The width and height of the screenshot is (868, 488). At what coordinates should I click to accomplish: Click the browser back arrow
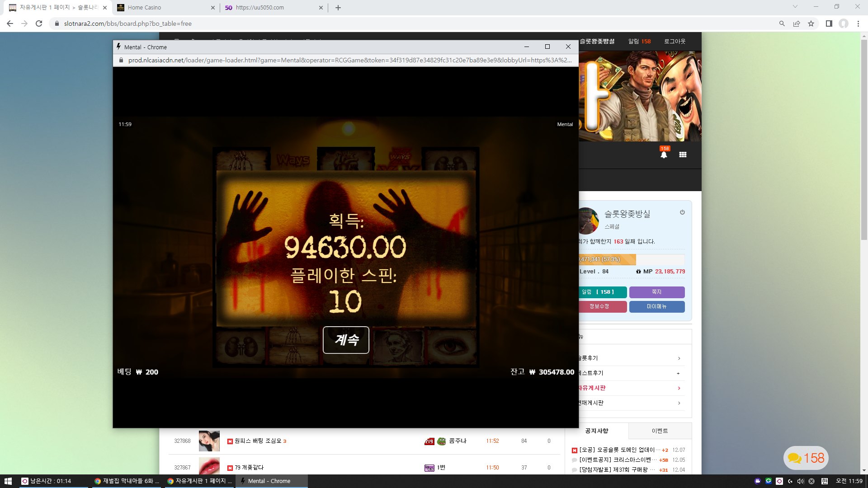pyautogui.click(x=10, y=23)
